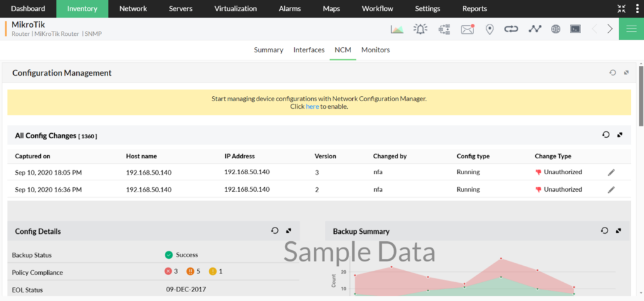Click the map location pin icon
This screenshot has width=644, height=301.
tap(490, 29)
